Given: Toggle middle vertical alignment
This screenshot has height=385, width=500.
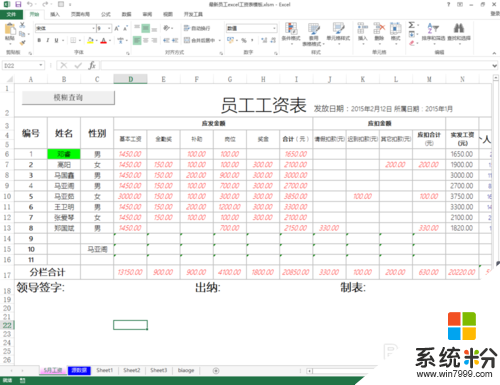Looking at the screenshot, I should [x=146, y=28].
